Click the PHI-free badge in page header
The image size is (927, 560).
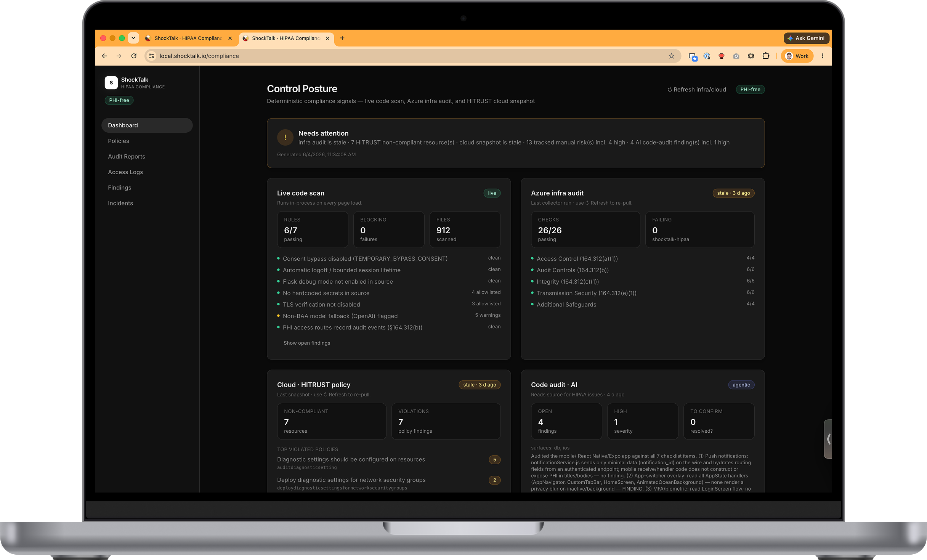click(750, 90)
